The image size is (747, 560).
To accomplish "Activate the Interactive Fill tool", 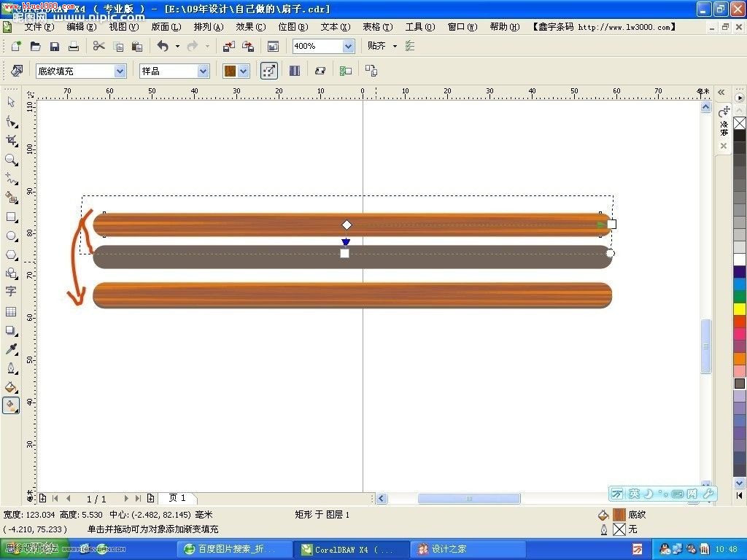I will pos(11,405).
